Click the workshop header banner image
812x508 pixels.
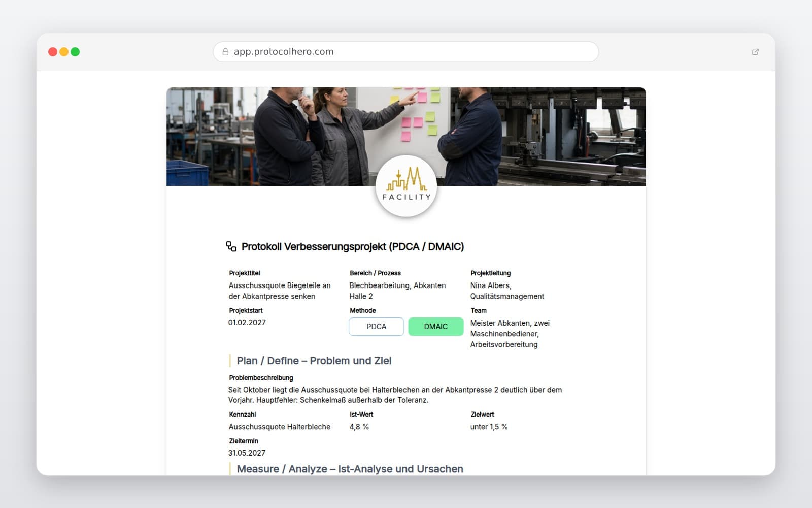coord(406,137)
